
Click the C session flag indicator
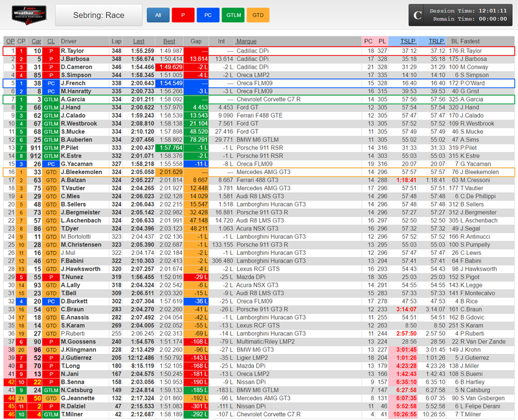(418, 15)
